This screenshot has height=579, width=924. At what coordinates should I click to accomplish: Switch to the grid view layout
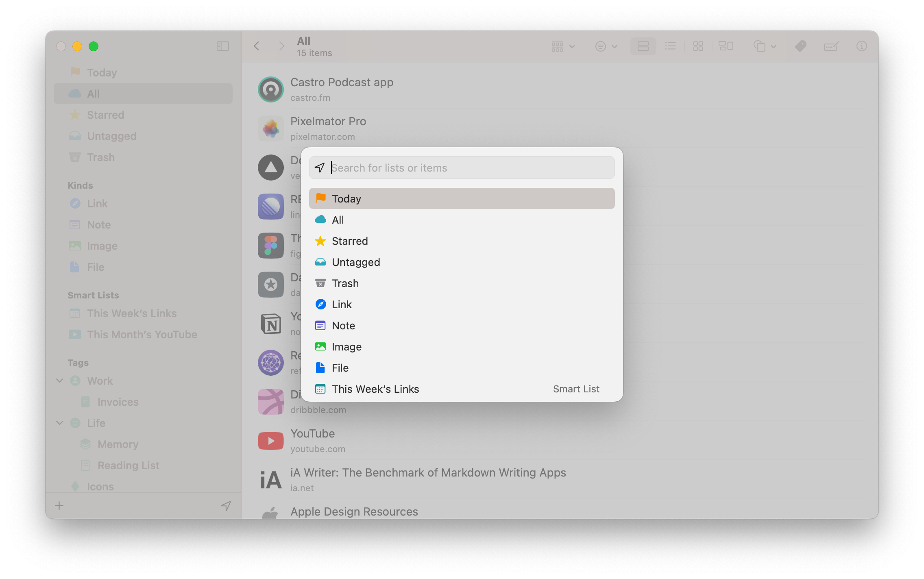(x=698, y=46)
